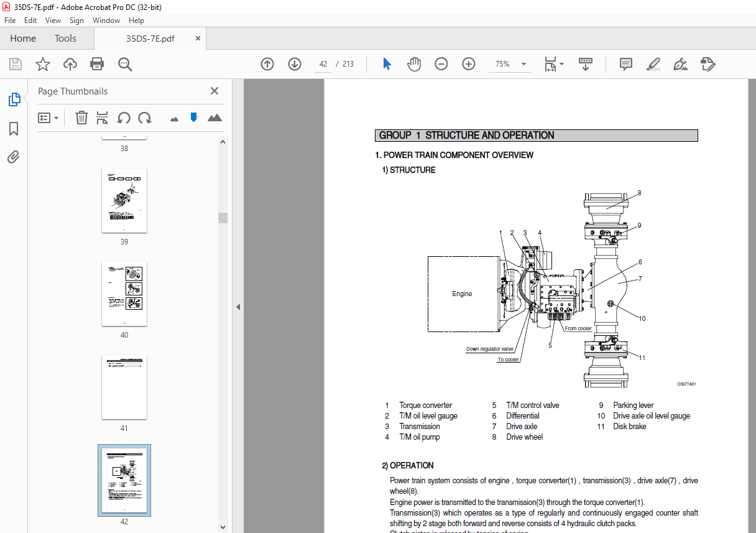This screenshot has height=533, width=756.
Task: Activate the Hand pan tool
Action: click(x=414, y=64)
